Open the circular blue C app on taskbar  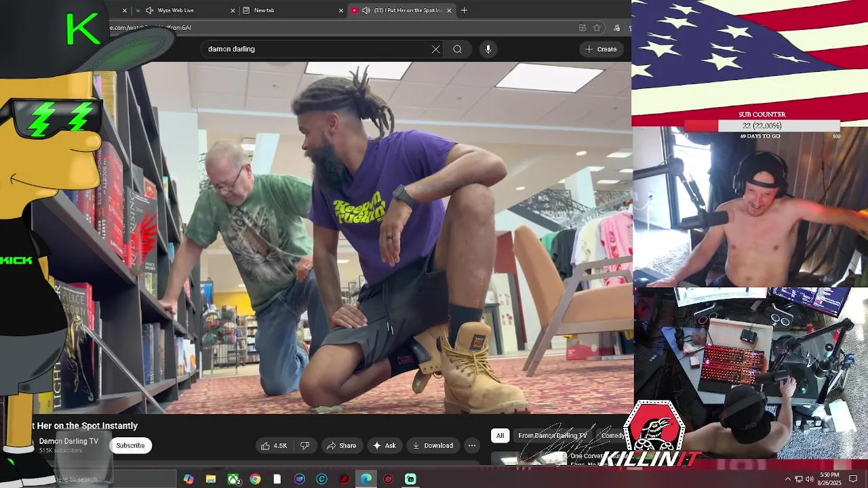(x=321, y=479)
